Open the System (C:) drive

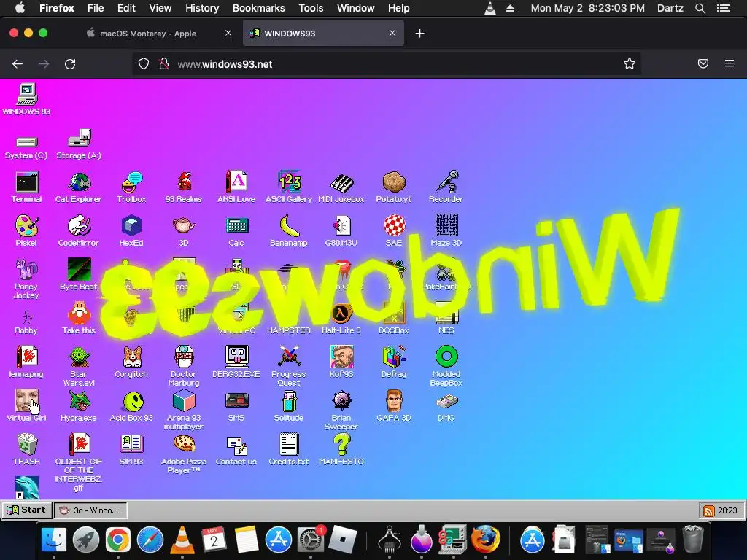(x=26, y=147)
